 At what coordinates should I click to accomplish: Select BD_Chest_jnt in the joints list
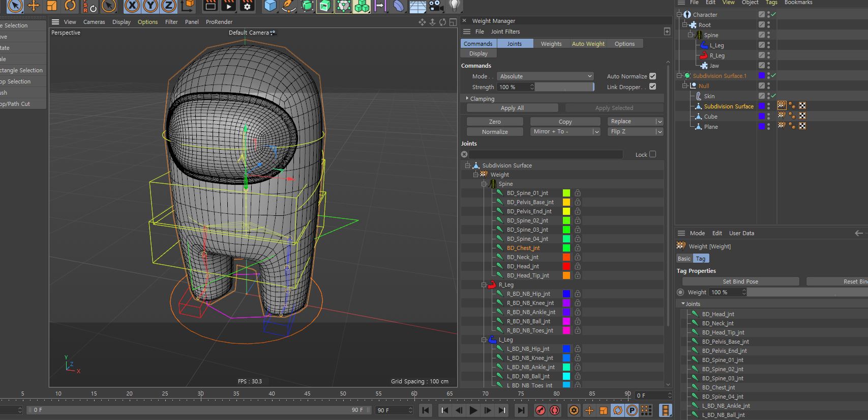[x=523, y=248]
